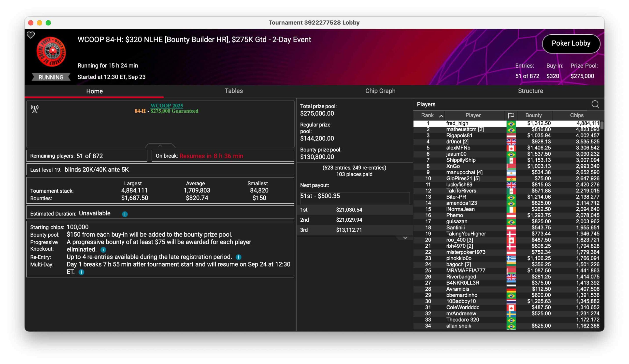Click info icon for Progressive Knockout
Viewport: 629px width, 364px height.
click(x=103, y=250)
